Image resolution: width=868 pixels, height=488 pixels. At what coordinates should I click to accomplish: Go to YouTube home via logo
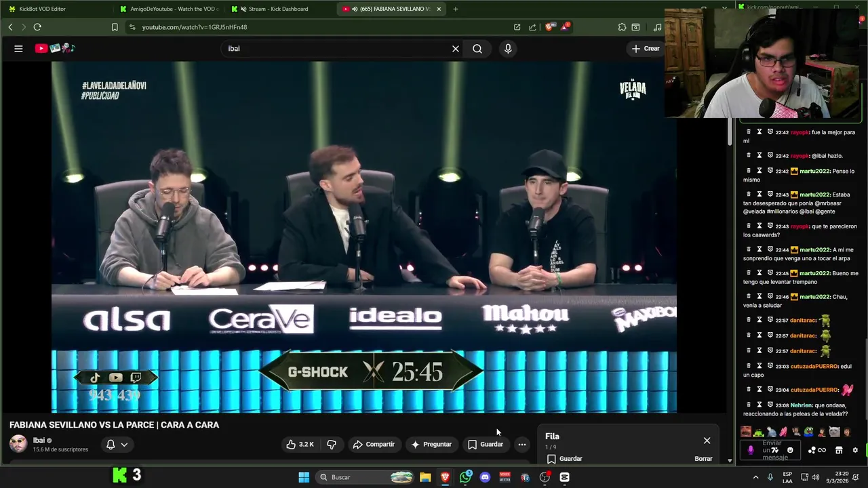pos(55,48)
